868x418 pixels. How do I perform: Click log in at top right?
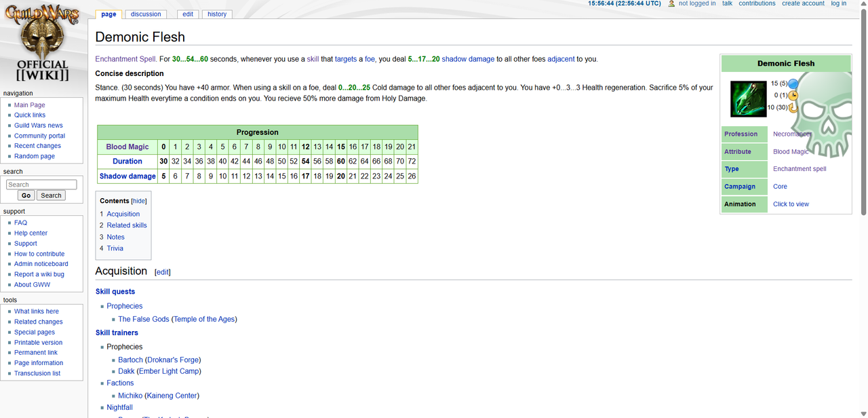pos(839,3)
